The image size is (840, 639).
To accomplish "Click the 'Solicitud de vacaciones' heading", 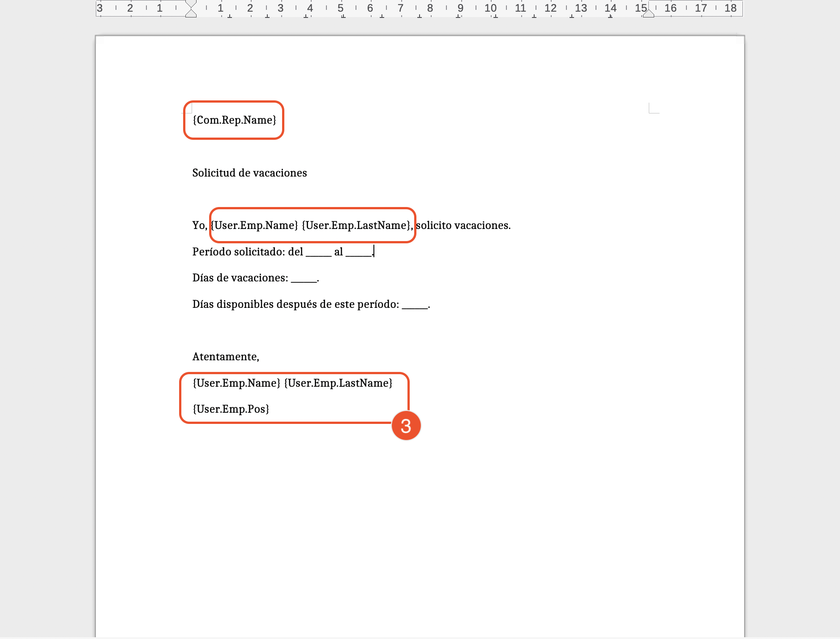I will 249,173.
